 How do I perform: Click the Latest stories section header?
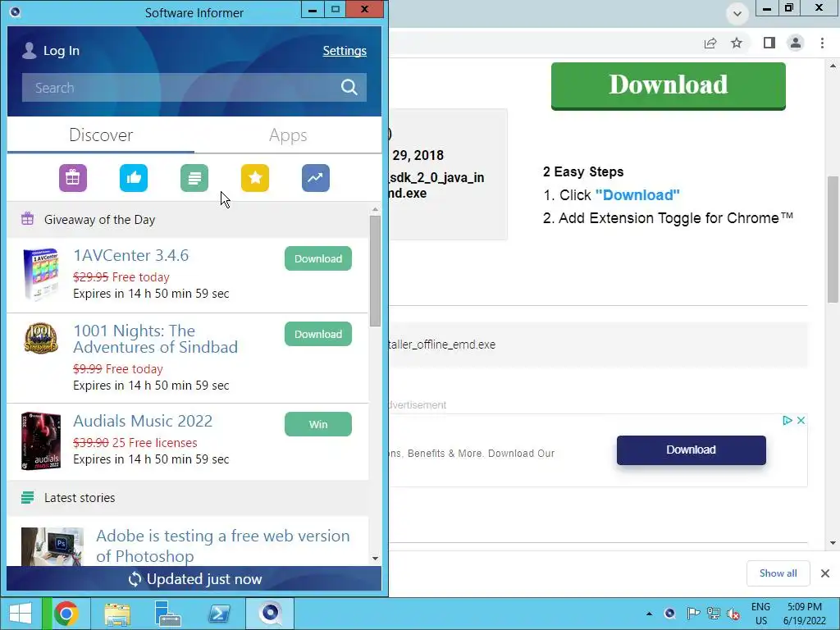tap(188, 498)
